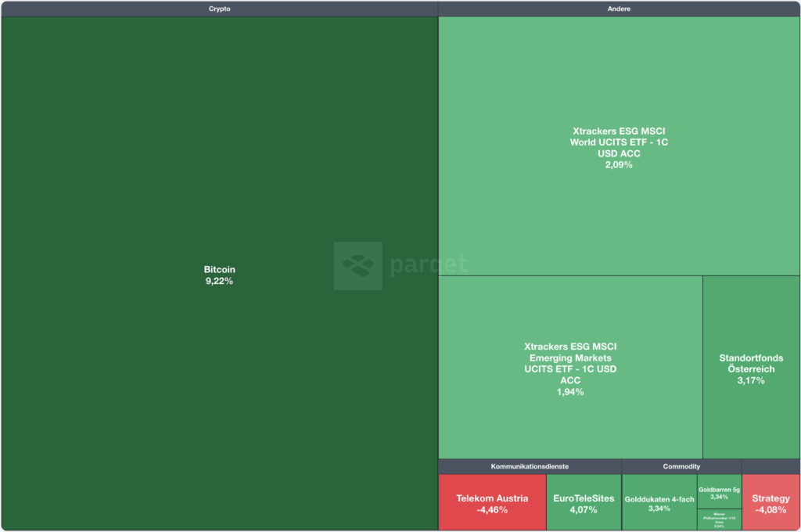Image resolution: width=801 pixels, height=532 pixels.
Task: Click the Bitcoin 9,22% performance label
Action: [x=219, y=281]
